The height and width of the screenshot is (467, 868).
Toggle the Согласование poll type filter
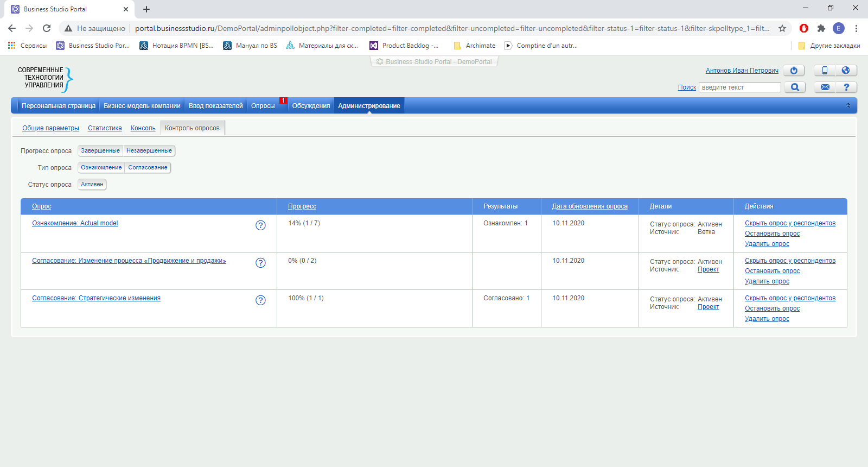point(148,168)
